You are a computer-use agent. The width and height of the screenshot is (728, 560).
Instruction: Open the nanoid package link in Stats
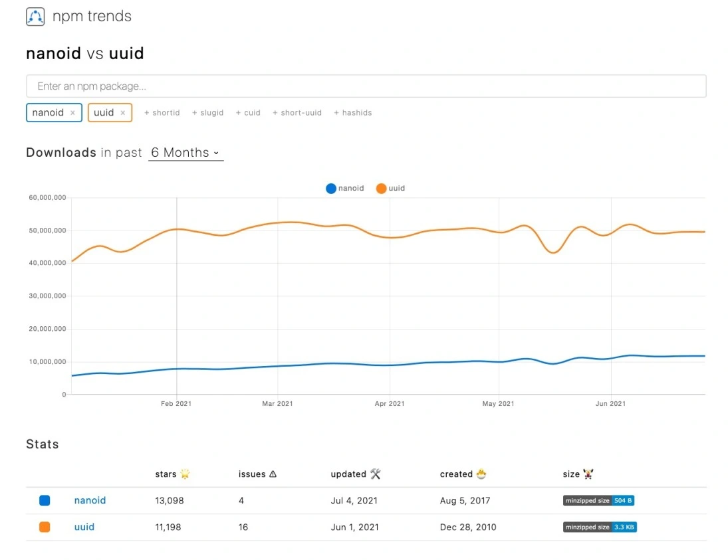point(90,500)
